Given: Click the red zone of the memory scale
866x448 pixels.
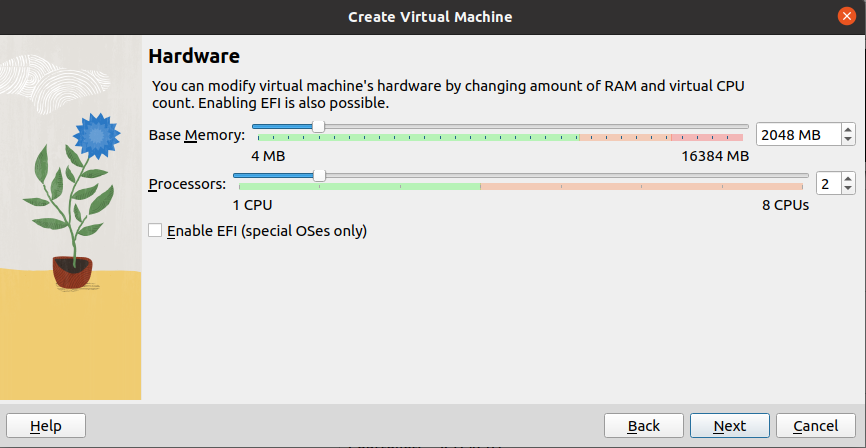Looking at the screenshot, I should 706,137.
